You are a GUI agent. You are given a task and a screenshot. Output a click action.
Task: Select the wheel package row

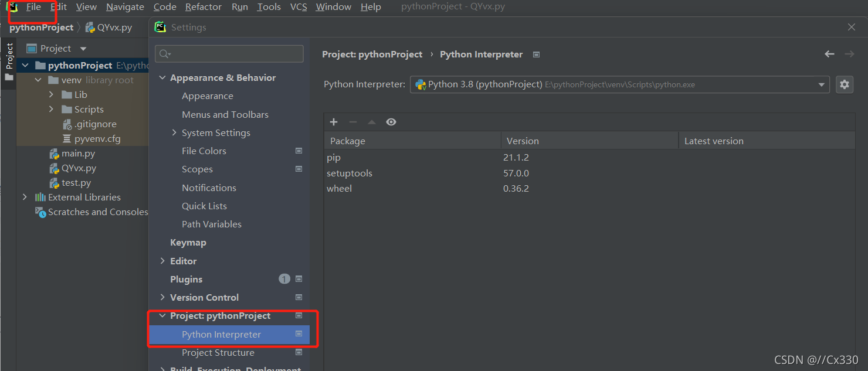click(589, 188)
